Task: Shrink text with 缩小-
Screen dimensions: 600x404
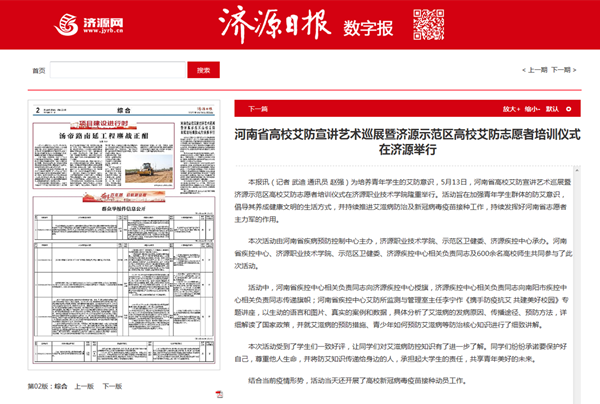Action: [532, 109]
